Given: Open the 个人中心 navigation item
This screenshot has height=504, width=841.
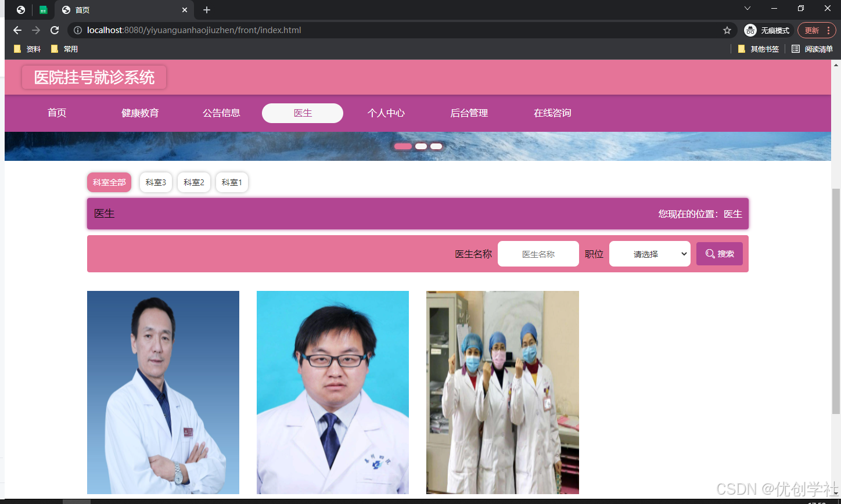Looking at the screenshot, I should click(386, 113).
